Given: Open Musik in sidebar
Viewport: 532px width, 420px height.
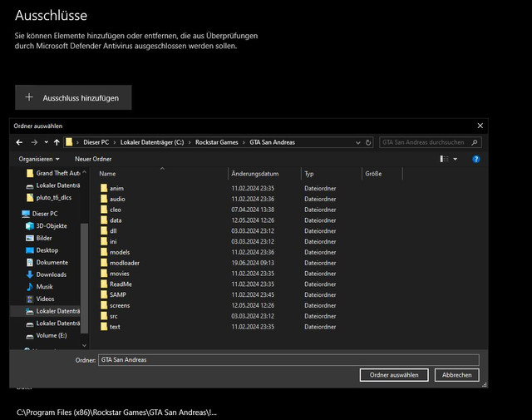Looking at the screenshot, I should tap(40, 287).
